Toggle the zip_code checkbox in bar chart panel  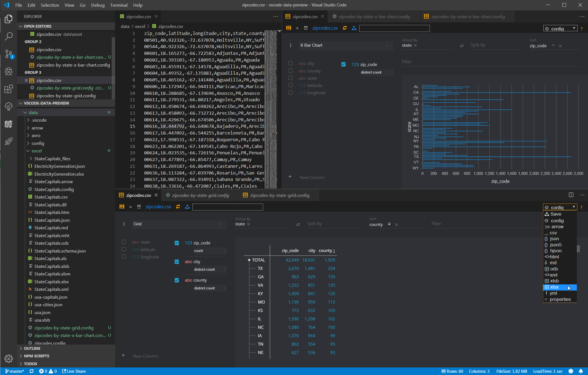point(343,64)
